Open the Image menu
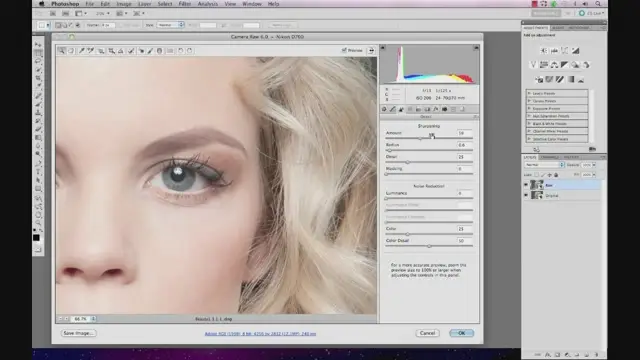 coord(124,4)
